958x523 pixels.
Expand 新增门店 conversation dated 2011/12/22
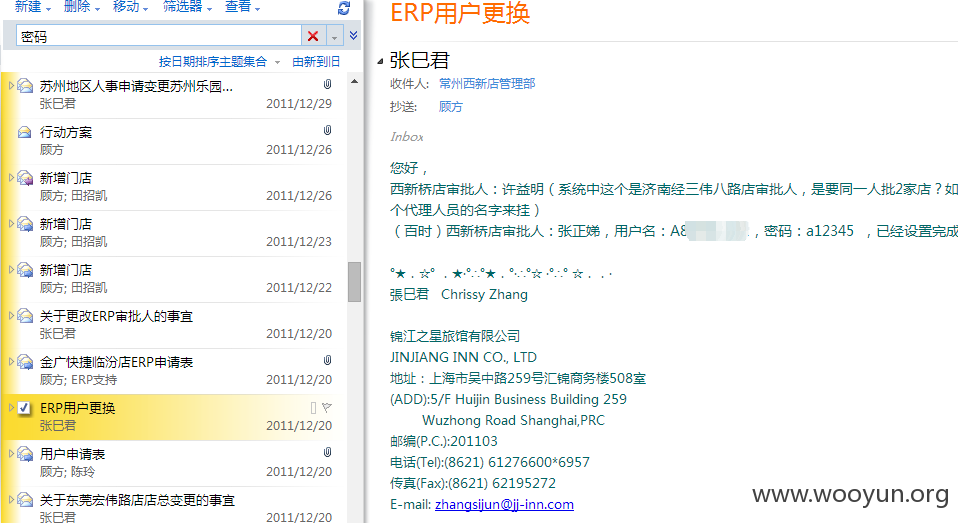click(11, 269)
